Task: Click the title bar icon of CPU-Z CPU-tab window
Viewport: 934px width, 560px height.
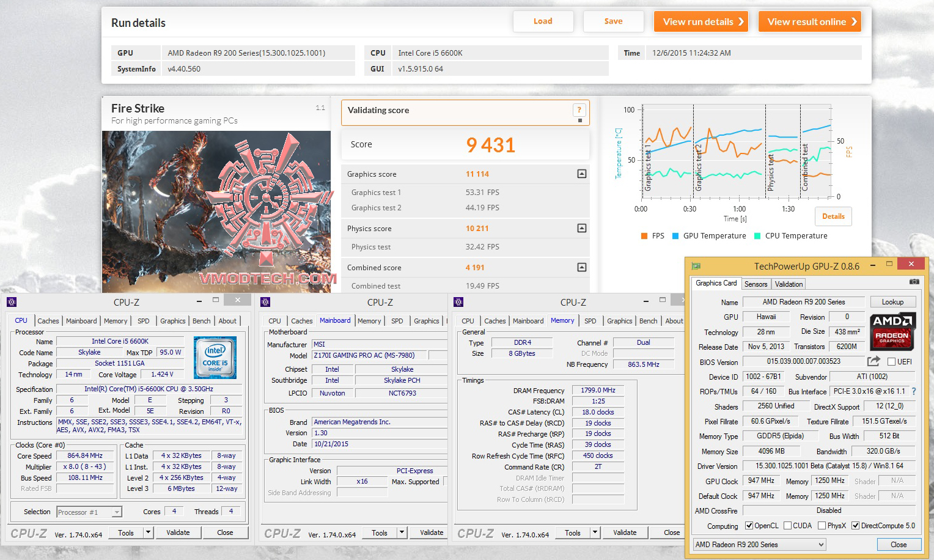Action: click(12, 301)
